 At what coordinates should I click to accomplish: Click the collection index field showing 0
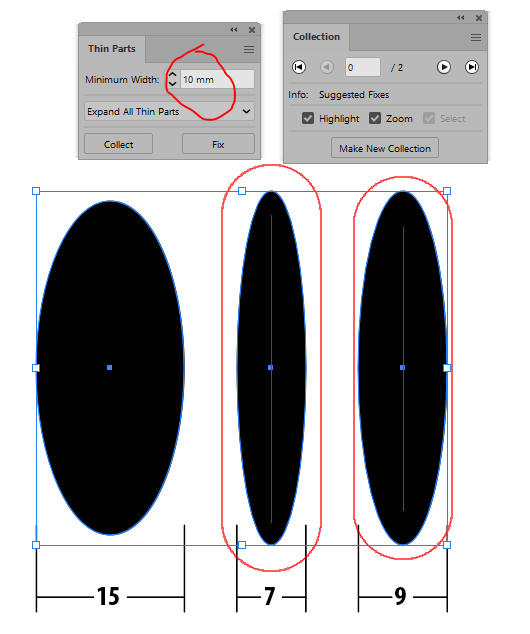363,67
